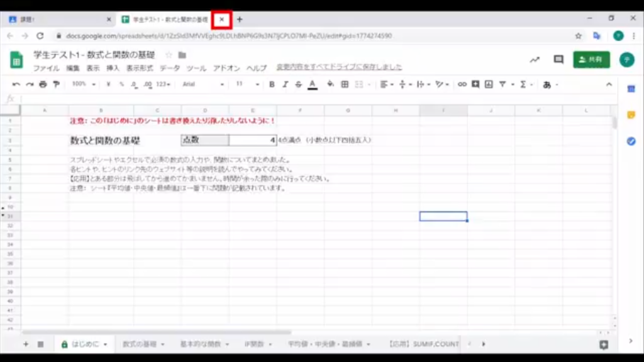Screen dimensions: 644x362
Task: Activate the paint format roller tool
Action: coord(56,84)
